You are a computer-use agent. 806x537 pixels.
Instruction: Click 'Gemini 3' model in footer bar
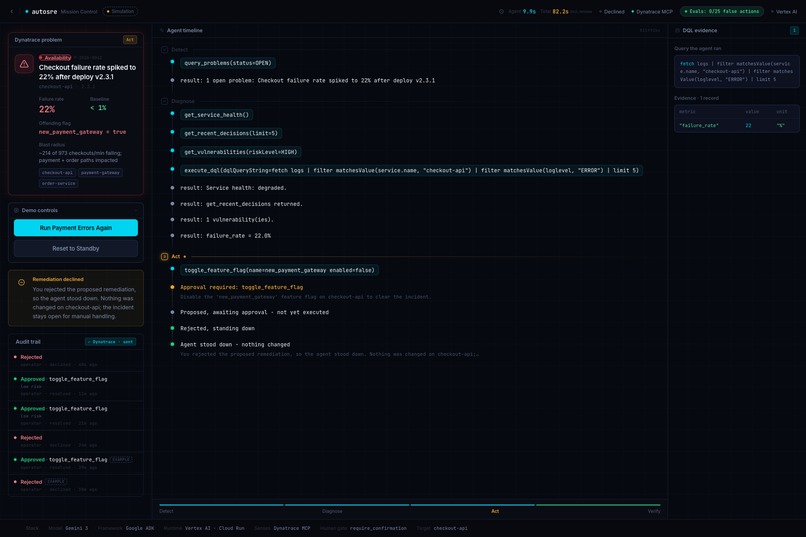tap(77, 528)
